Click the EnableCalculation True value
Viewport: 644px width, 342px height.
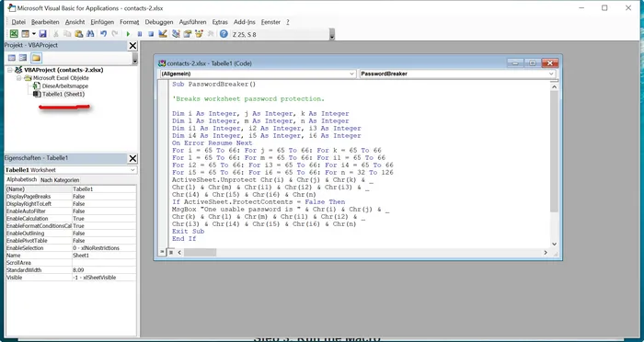click(104, 219)
